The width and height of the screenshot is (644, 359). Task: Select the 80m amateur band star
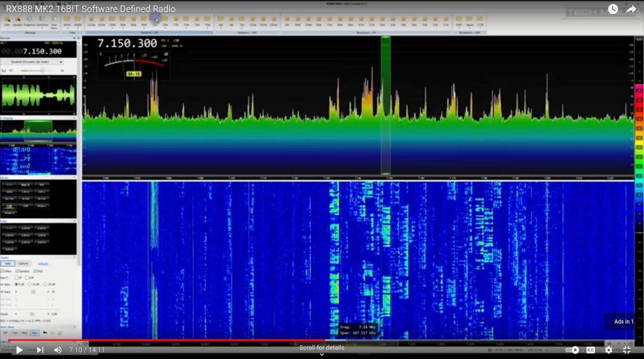(123, 19)
